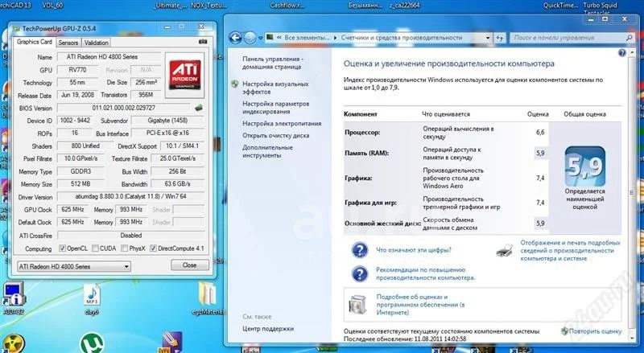Click the software box icon

pyautogui.click(x=357, y=304)
